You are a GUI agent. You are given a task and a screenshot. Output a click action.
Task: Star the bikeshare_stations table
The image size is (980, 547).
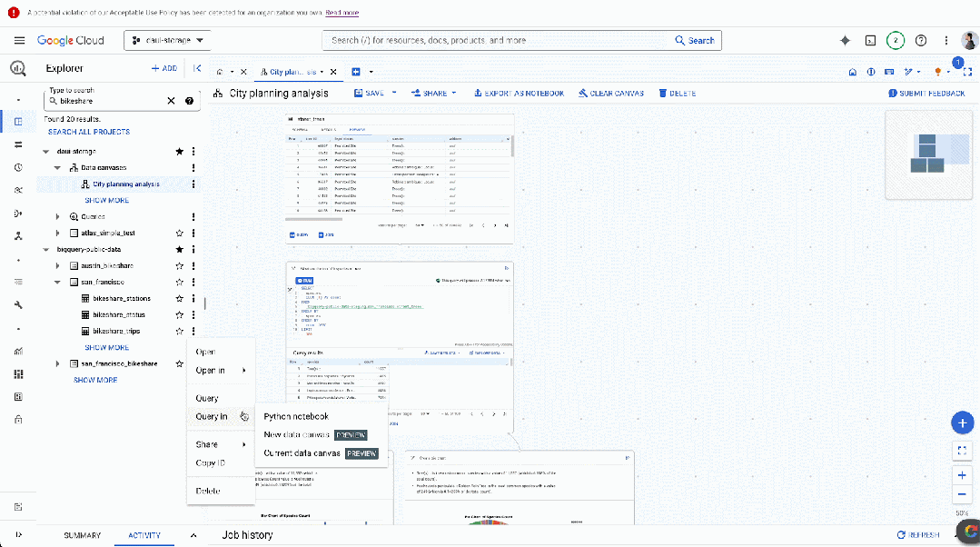(179, 299)
